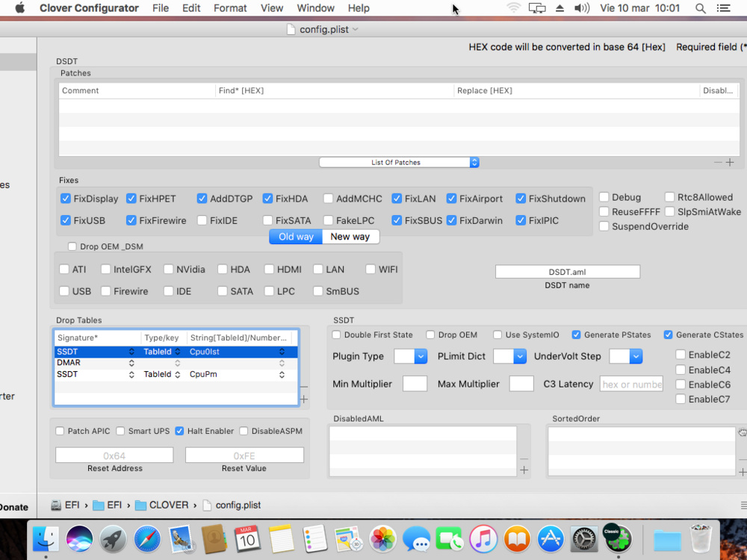Select the New way segment

[350, 237]
